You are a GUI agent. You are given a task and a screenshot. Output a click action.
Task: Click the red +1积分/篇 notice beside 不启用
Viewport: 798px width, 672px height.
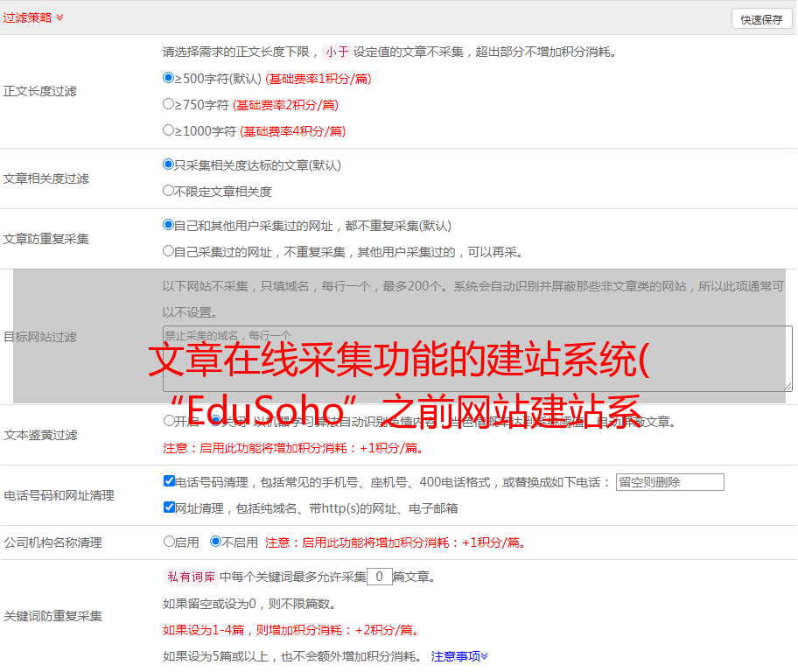pos(395,542)
